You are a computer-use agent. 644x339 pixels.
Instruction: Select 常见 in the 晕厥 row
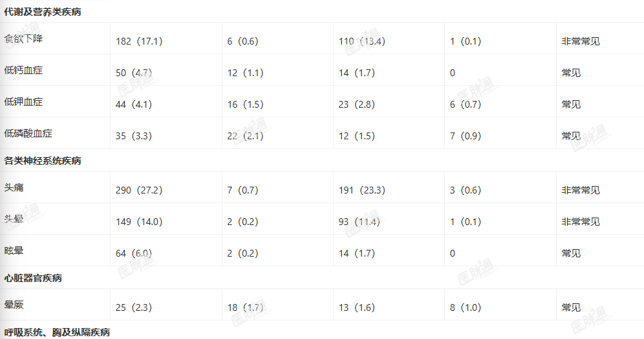coord(571,308)
